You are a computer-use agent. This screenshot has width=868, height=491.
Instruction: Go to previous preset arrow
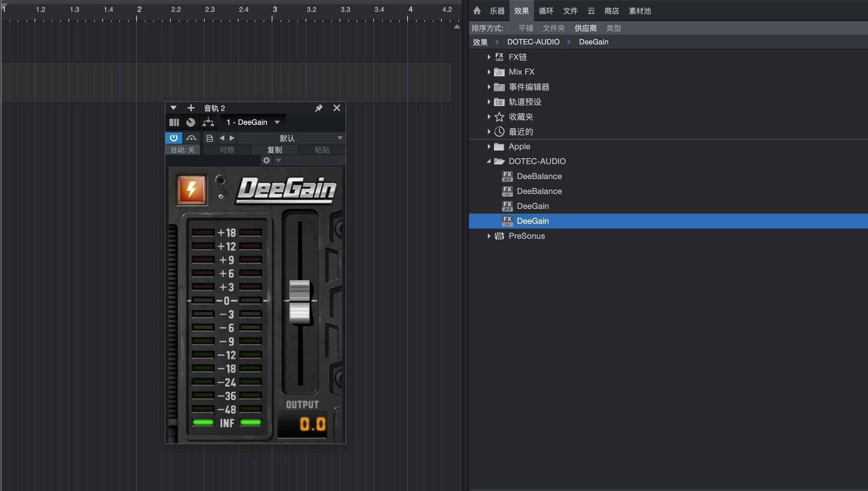(222, 138)
